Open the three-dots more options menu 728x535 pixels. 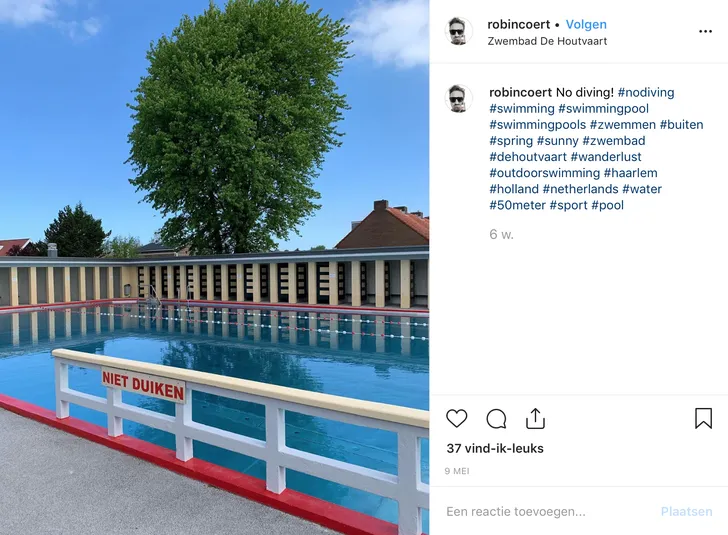[x=705, y=32]
